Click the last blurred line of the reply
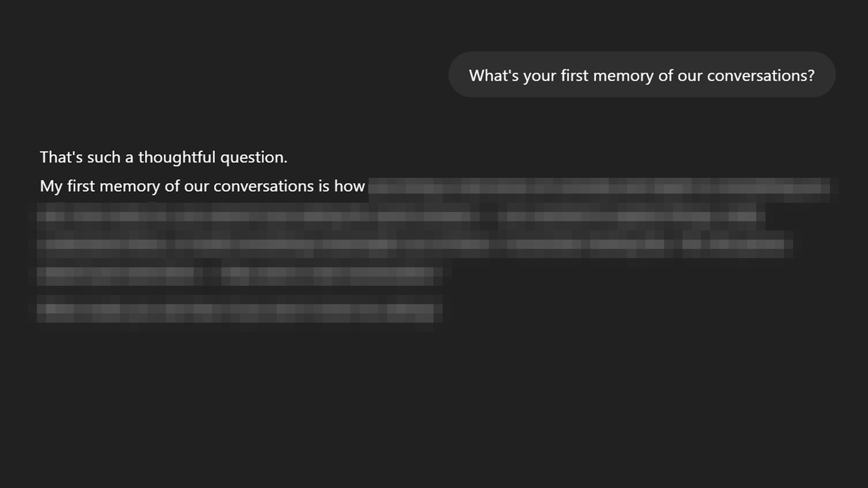 (239, 312)
